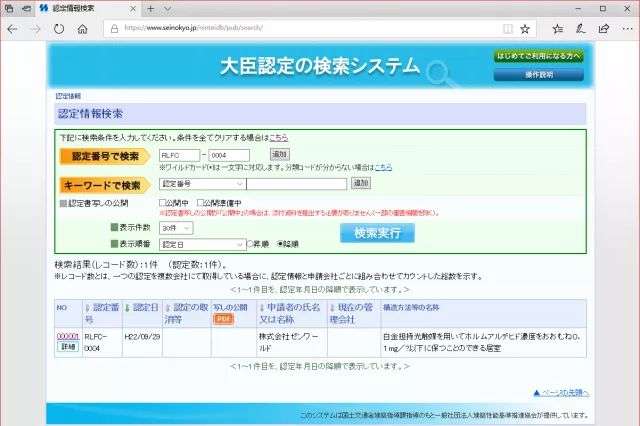This screenshot has height=426, width=640.
Task: Click the ページの先頭へ link
Action: point(561,393)
